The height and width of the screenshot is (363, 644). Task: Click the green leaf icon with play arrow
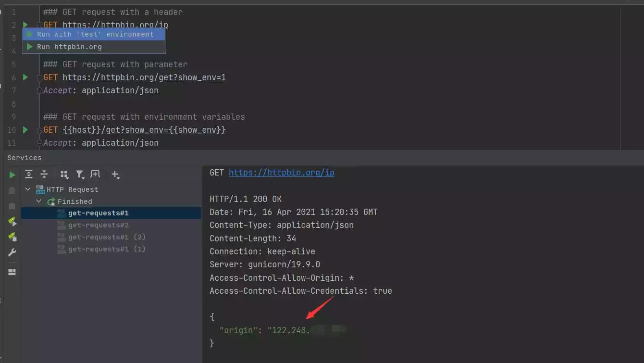point(12,222)
